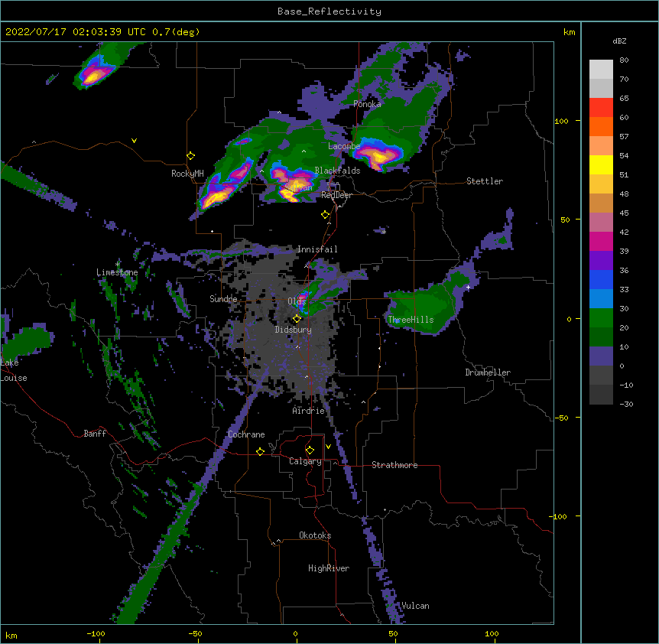Click the Ponoka city label
This screenshot has height=644, width=659.
pyautogui.click(x=367, y=104)
